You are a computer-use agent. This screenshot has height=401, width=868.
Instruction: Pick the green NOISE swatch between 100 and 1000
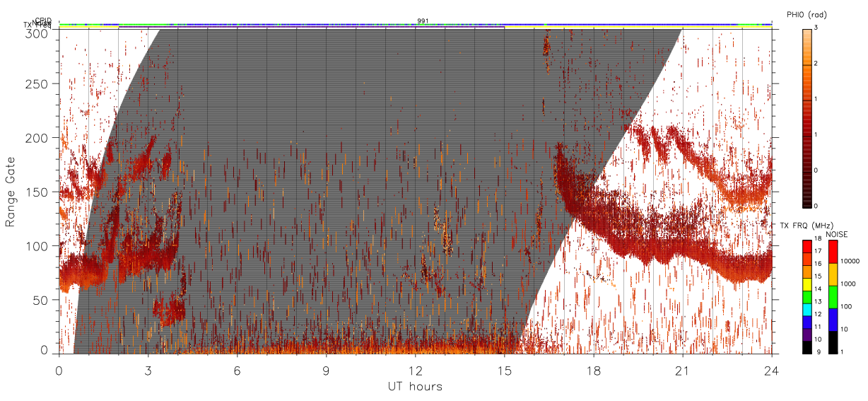(x=833, y=297)
